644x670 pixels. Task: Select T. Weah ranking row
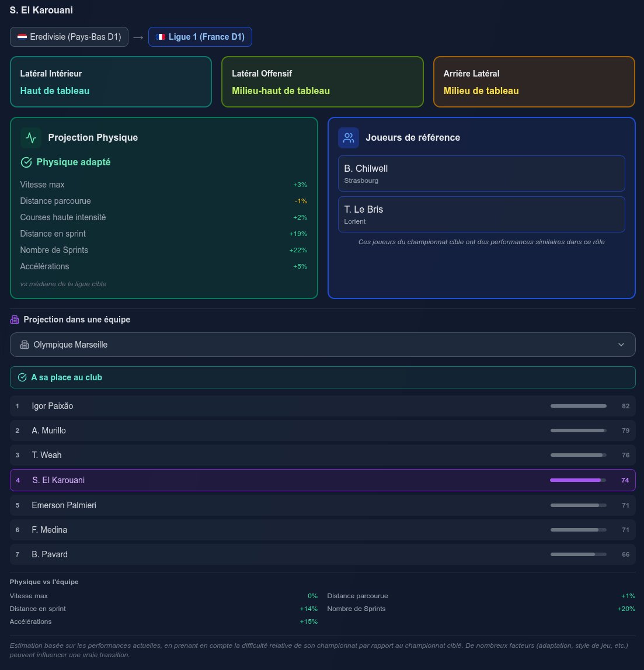(322, 455)
